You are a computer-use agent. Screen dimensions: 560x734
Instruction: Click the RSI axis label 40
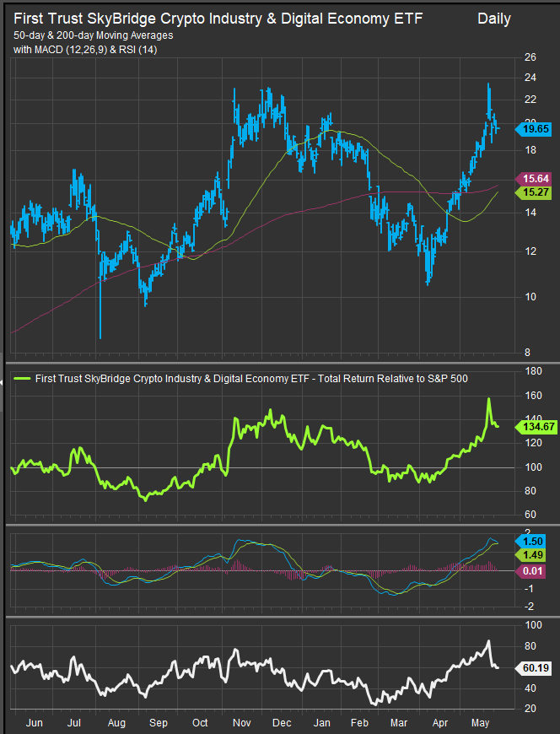(x=530, y=688)
